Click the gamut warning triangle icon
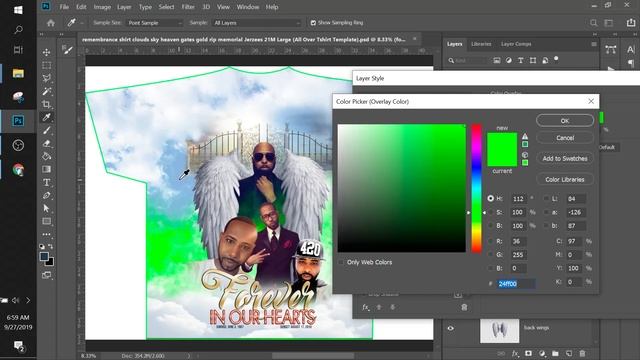 pos(525,136)
